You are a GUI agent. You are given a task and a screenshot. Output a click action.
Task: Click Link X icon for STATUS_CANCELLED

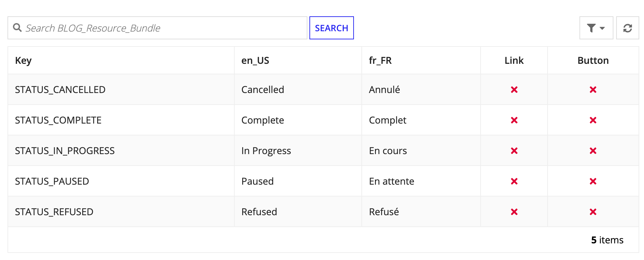click(514, 90)
